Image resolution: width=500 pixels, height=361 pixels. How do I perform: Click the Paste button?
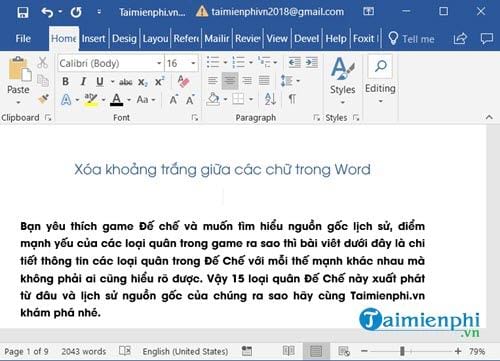[19, 75]
